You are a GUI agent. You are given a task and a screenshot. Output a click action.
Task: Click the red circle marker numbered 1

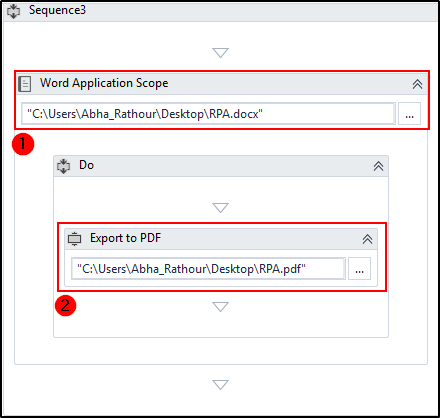click(23, 144)
